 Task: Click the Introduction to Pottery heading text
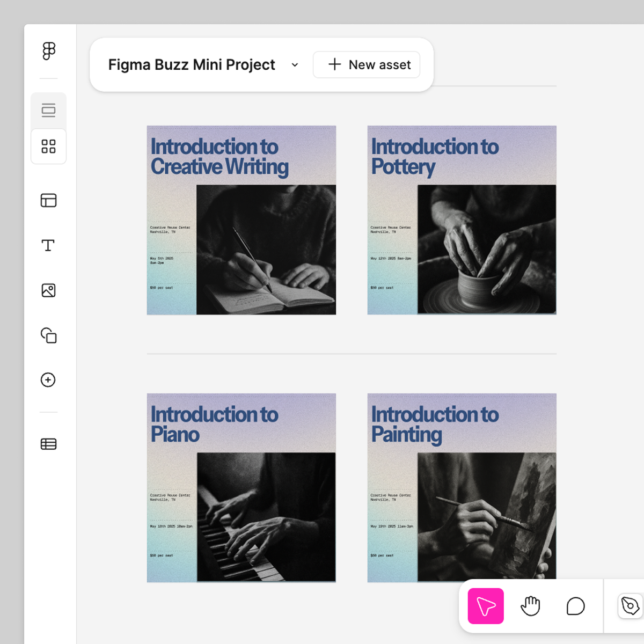(x=435, y=156)
